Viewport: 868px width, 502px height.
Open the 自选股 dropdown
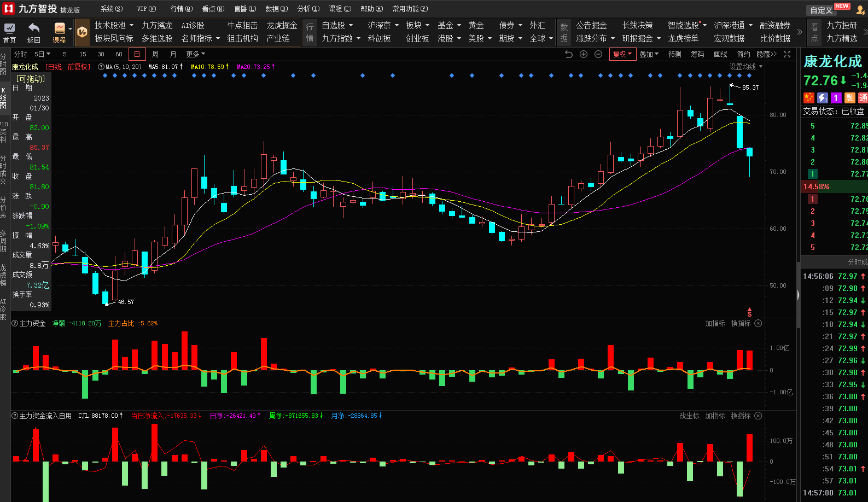[x=337, y=25]
